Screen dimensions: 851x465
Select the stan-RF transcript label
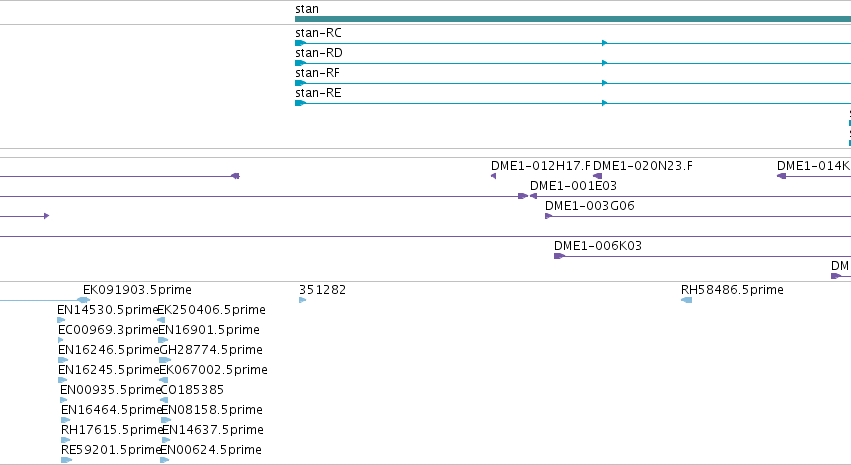[x=317, y=73]
